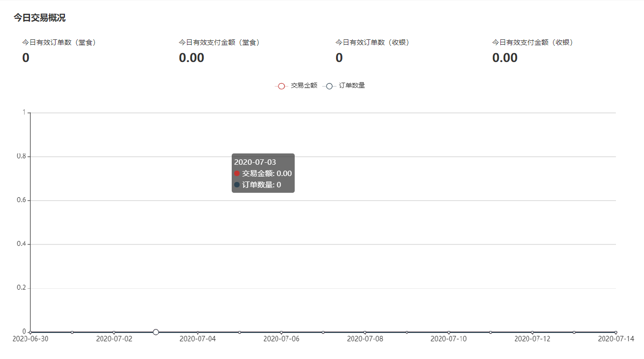The width and height of the screenshot is (644, 359).
Task: Click the 2020-06-30 x-axis label
Action: click(31, 339)
